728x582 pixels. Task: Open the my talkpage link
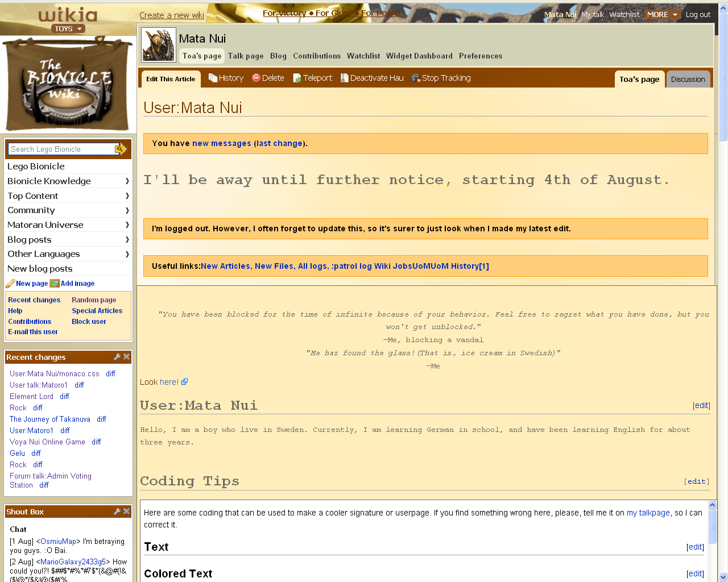click(648, 513)
